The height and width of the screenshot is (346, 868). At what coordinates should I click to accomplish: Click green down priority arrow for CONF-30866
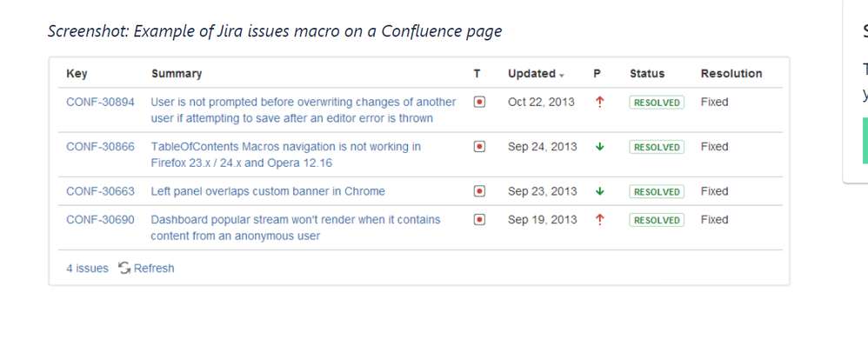[x=599, y=147]
